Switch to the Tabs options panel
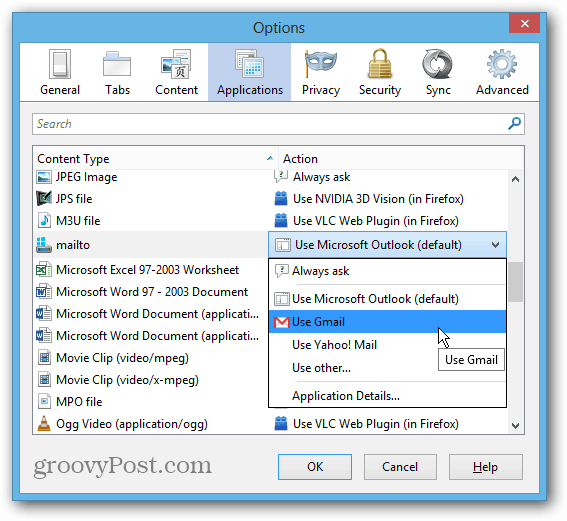Screen dimensions: 567x521 (x=117, y=72)
